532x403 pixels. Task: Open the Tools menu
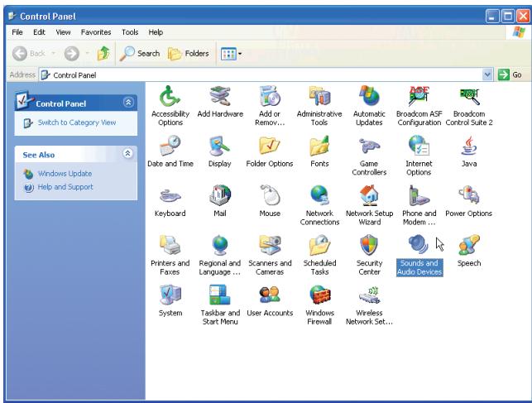point(130,31)
